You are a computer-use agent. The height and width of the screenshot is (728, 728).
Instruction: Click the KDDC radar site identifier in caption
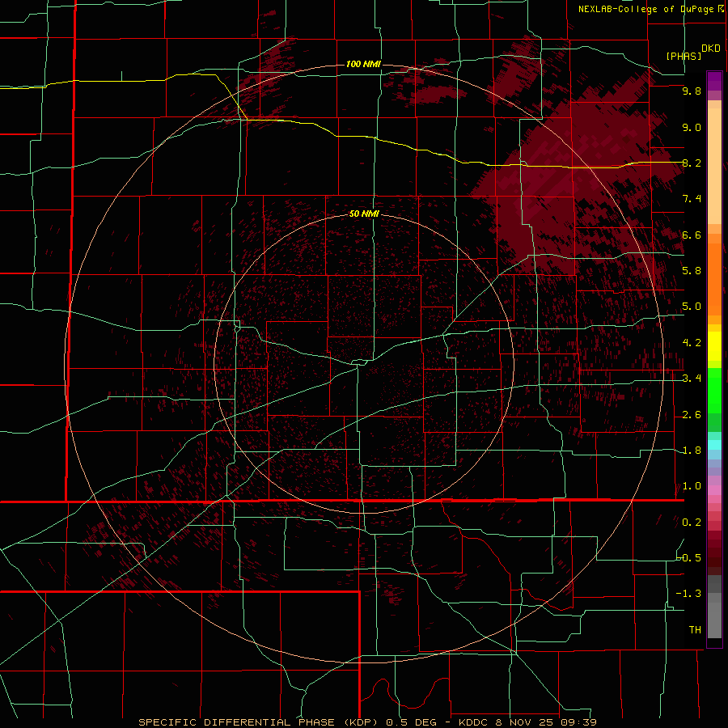coord(474,722)
